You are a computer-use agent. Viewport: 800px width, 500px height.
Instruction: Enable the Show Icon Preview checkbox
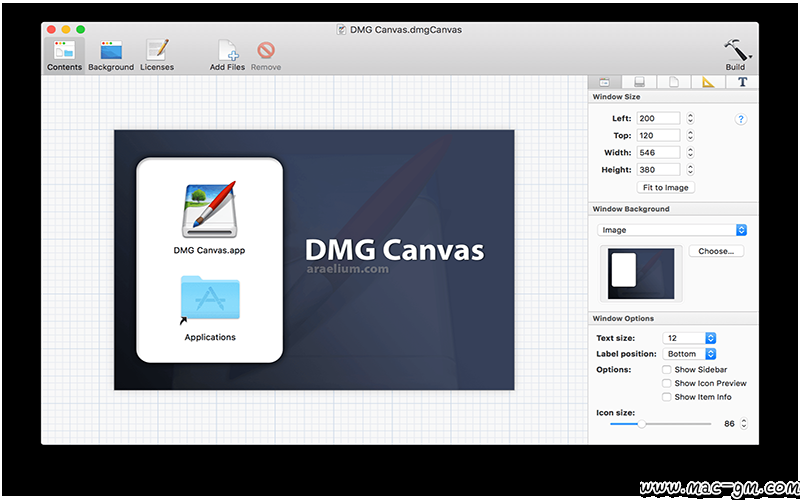[x=666, y=383]
